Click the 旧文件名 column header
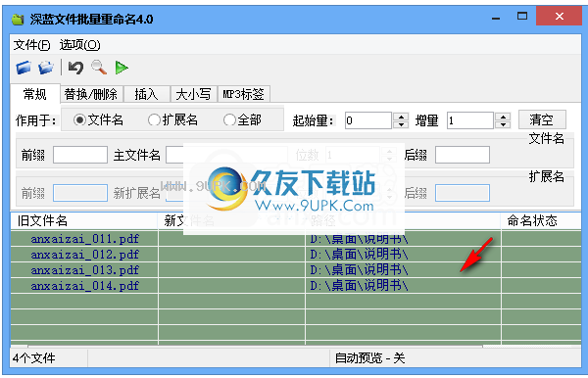 [x=84, y=220]
